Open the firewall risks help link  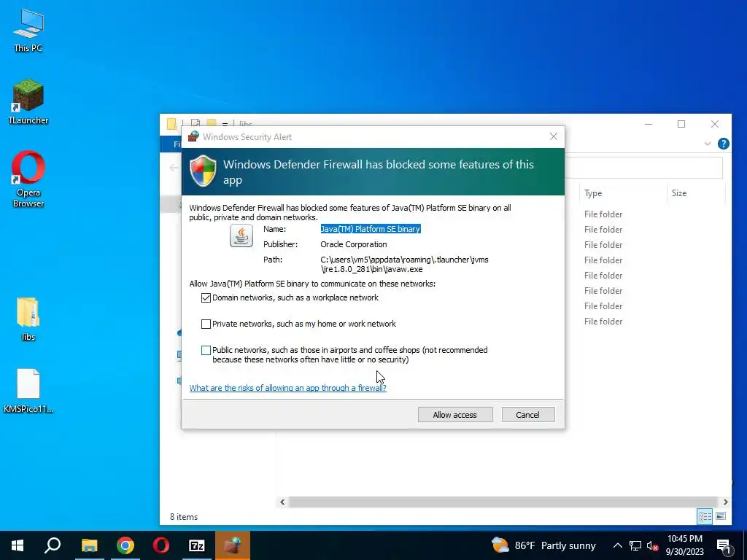click(x=287, y=388)
